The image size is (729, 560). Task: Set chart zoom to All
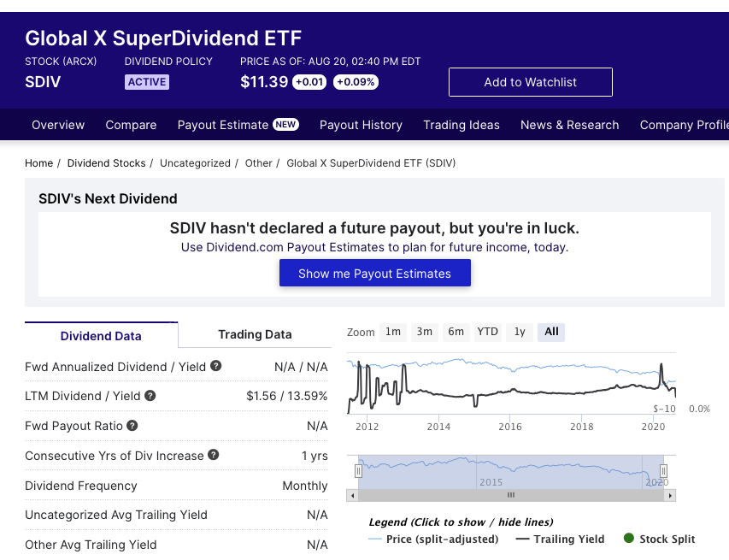point(551,332)
